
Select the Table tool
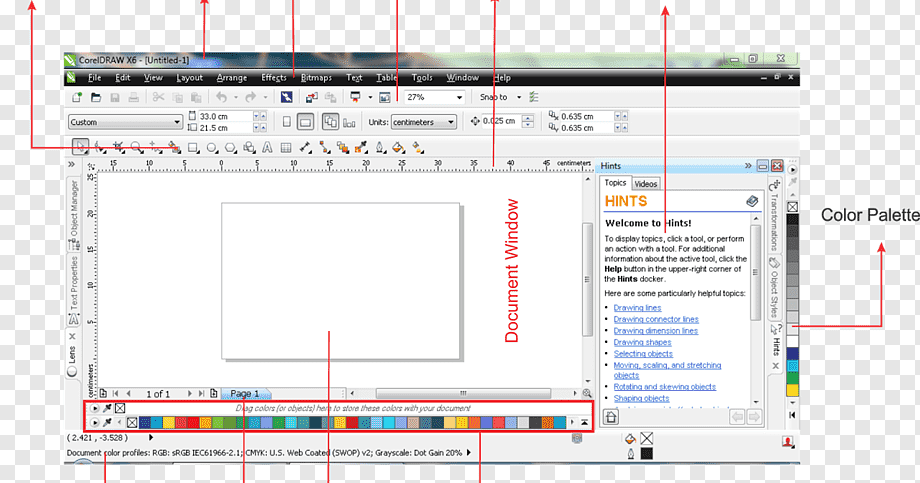[286, 148]
